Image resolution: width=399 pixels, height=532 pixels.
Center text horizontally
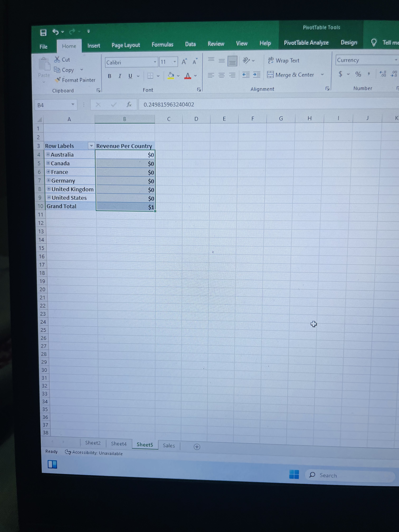(222, 75)
